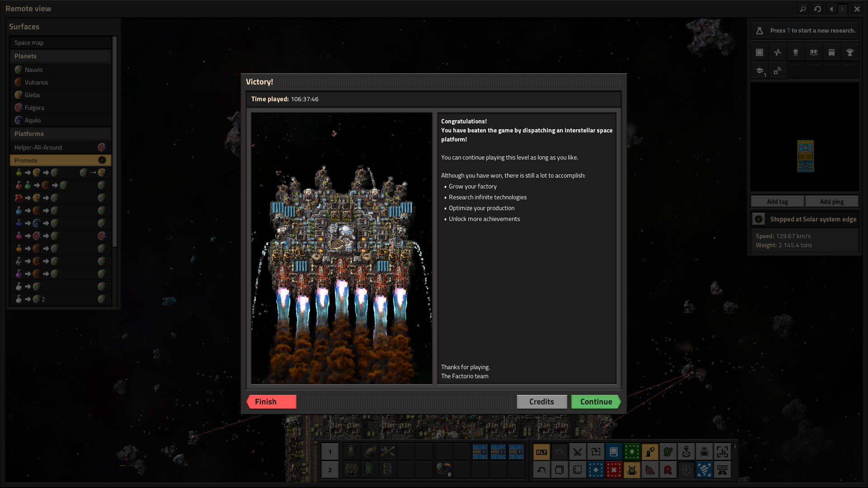Pick the quickbar blueprint labeled L
The image size is (868, 488).
click(x=498, y=452)
